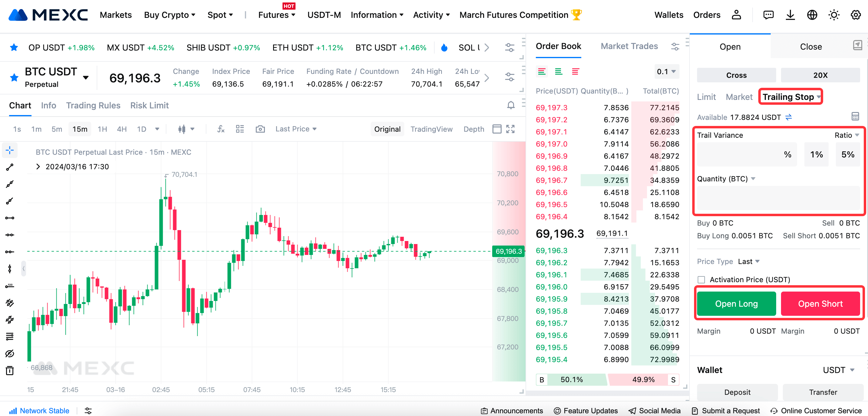Switch chart to Depth view
This screenshot has width=868, height=416.
coord(474,129)
